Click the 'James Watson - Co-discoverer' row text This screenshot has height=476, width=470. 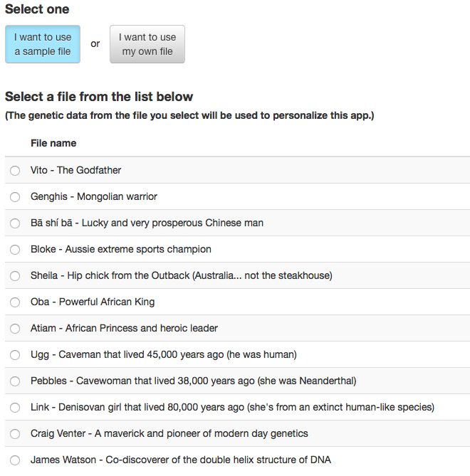181,460
